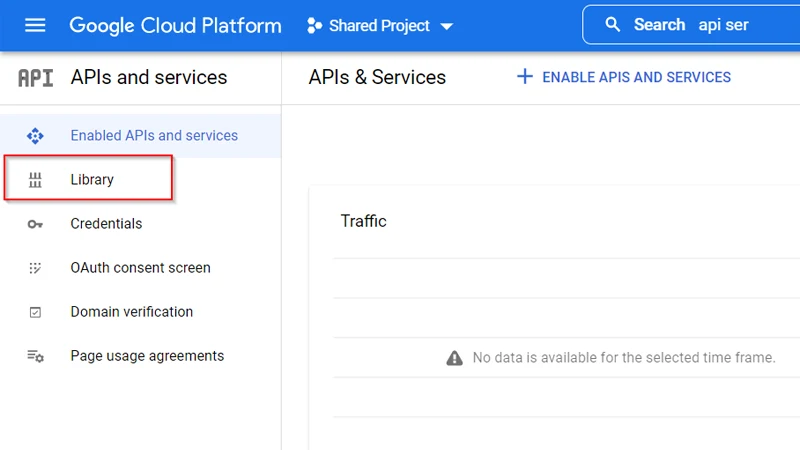Image resolution: width=800 pixels, height=450 pixels.
Task: Open the hamburger navigation menu
Action: pos(35,25)
